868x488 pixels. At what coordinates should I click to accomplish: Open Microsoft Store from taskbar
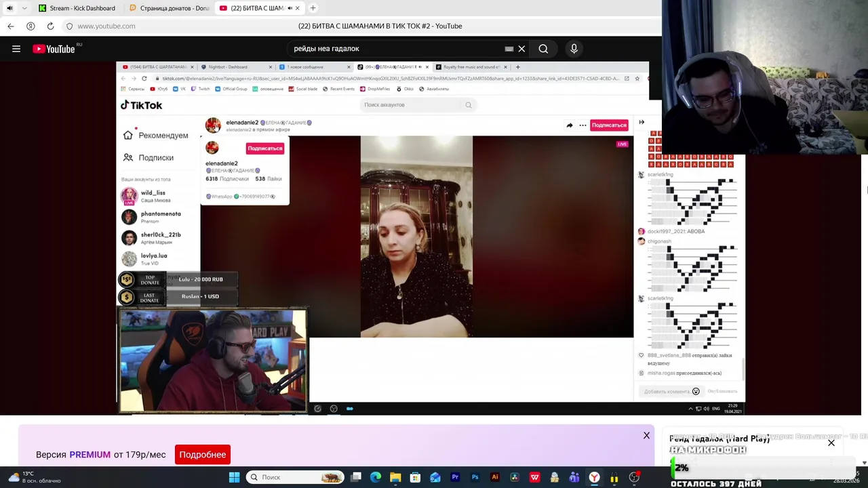click(415, 477)
